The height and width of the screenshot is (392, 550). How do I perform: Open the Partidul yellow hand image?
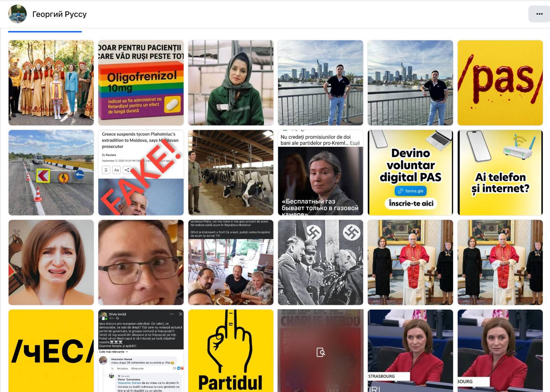coord(231,351)
